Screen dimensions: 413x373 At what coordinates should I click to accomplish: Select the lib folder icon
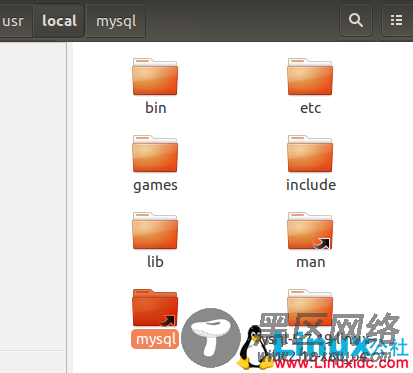tap(155, 231)
